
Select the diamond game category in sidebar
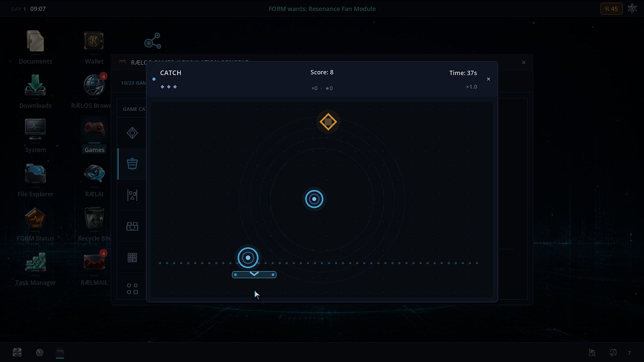click(132, 133)
